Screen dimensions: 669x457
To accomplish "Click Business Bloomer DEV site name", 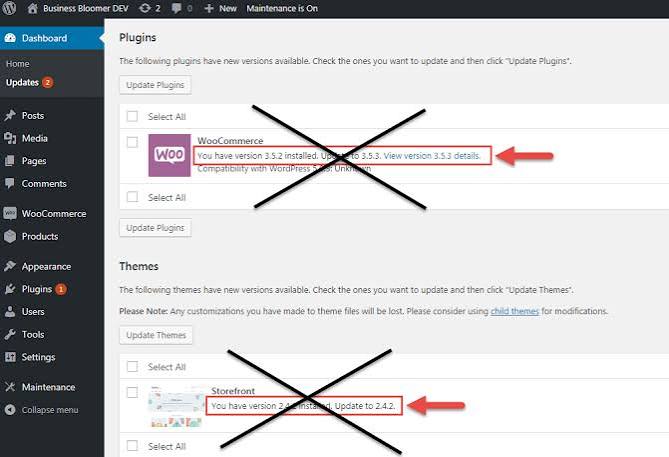I will (x=86, y=8).
